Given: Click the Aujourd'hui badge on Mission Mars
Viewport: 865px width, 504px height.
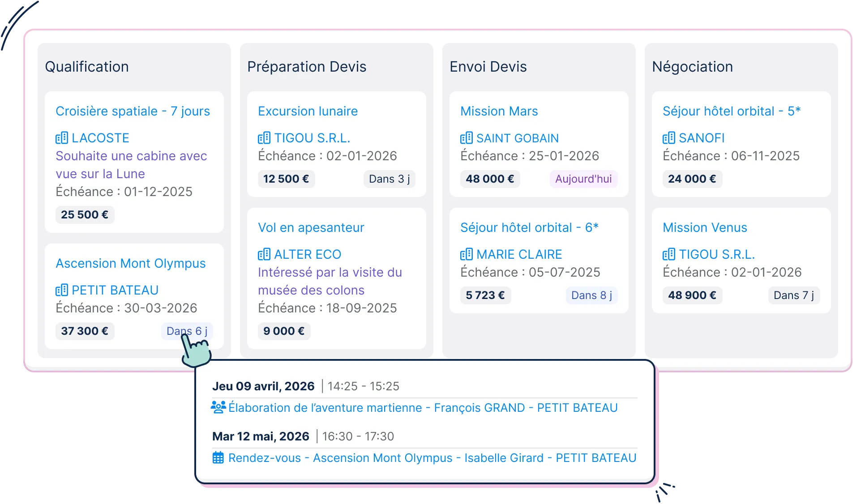Looking at the screenshot, I should pos(583,179).
